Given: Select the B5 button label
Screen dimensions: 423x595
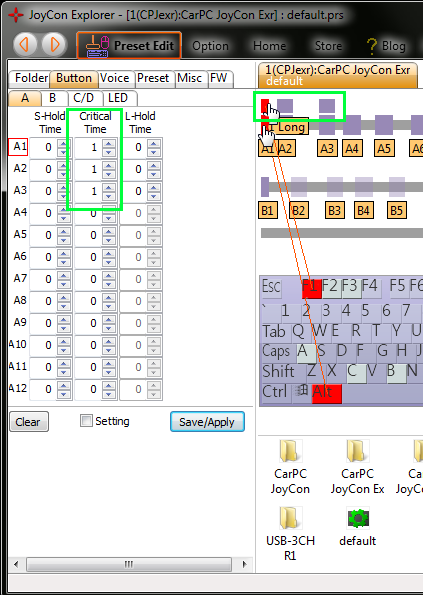Looking at the screenshot, I should point(397,210).
